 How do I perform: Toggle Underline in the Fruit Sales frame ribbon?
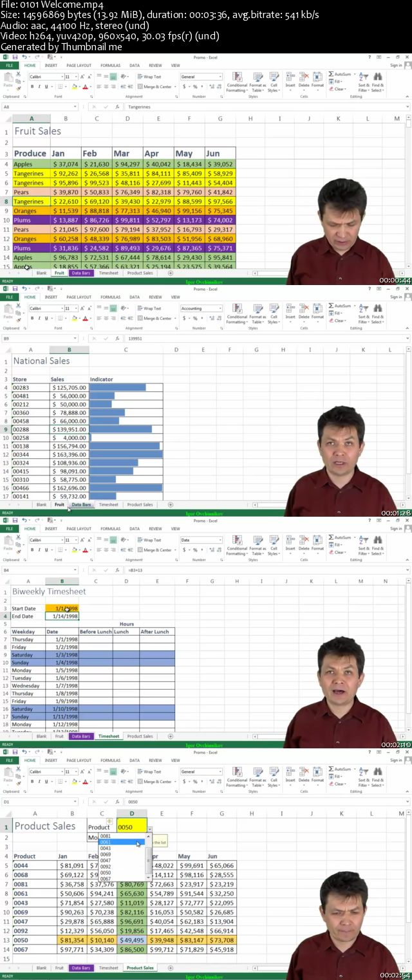46,87
